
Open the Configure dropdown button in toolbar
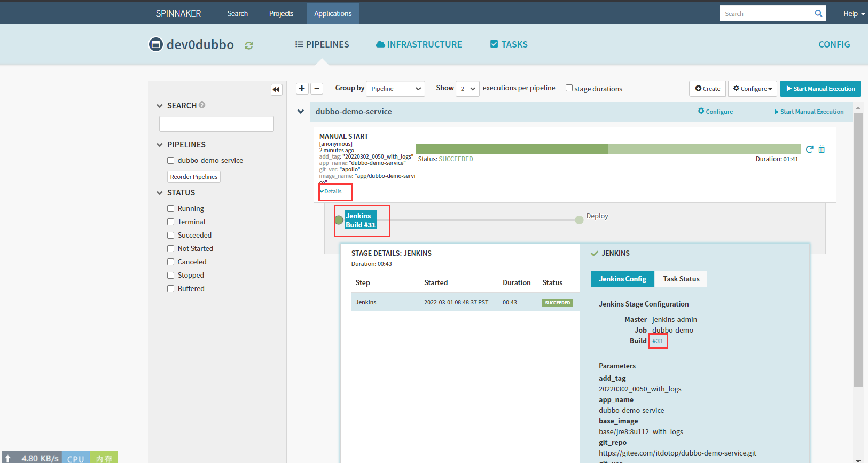[752, 89]
